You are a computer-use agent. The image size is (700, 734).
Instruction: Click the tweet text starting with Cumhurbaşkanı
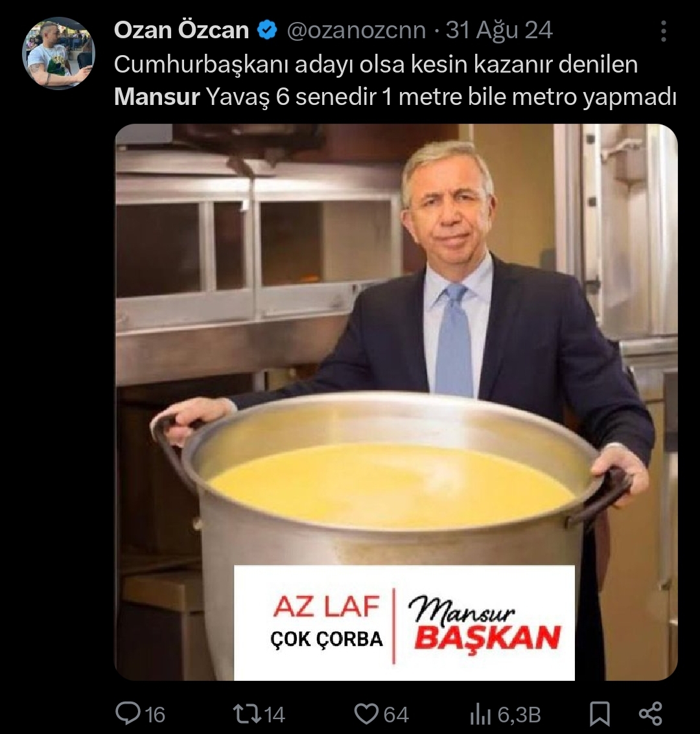click(395, 80)
